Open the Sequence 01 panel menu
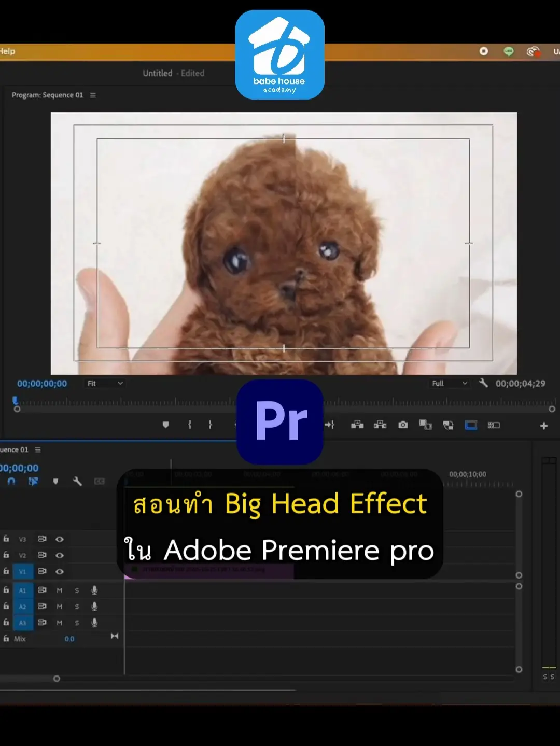The height and width of the screenshot is (746, 560). click(x=37, y=450)
